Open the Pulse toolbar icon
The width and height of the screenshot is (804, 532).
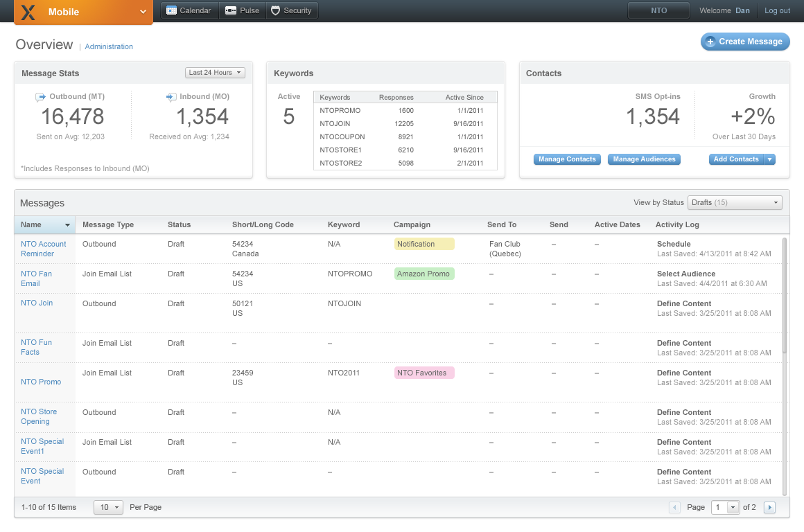tap(231, 10)
